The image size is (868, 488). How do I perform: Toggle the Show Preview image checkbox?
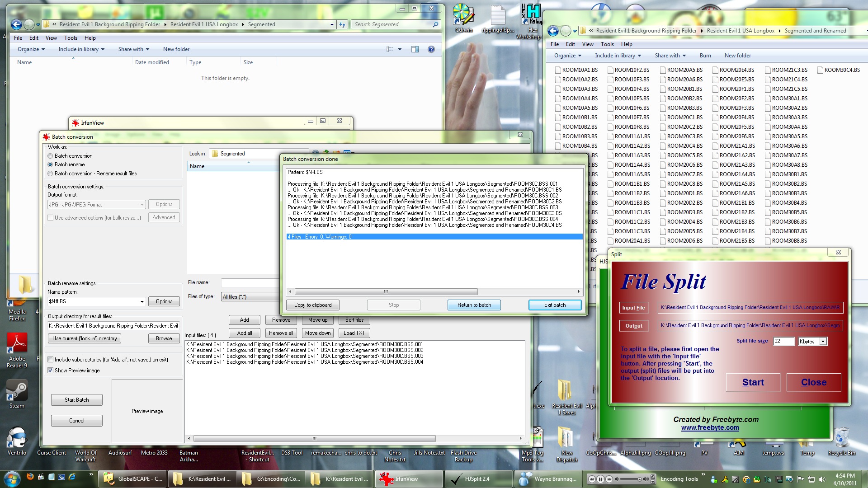point(51,371)
